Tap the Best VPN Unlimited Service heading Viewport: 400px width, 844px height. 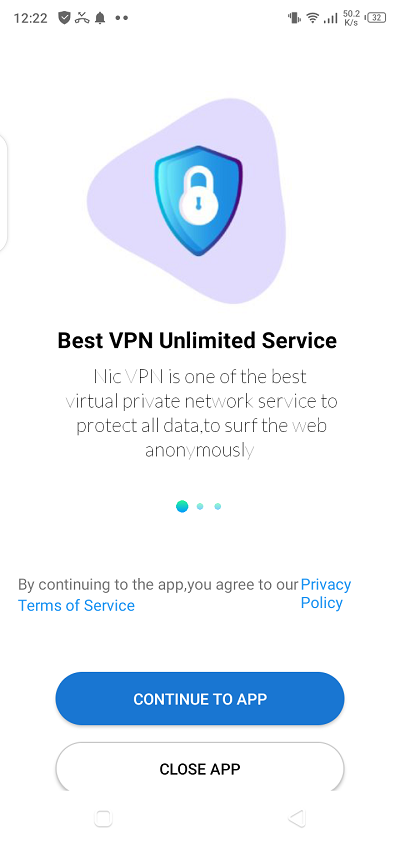coord(197,340)
